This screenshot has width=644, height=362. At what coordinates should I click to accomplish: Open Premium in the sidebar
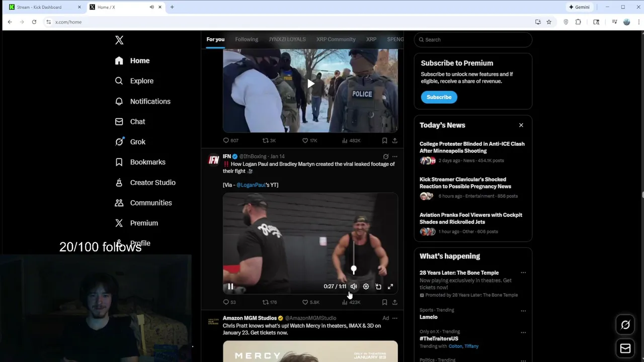[x=136, y=223]
